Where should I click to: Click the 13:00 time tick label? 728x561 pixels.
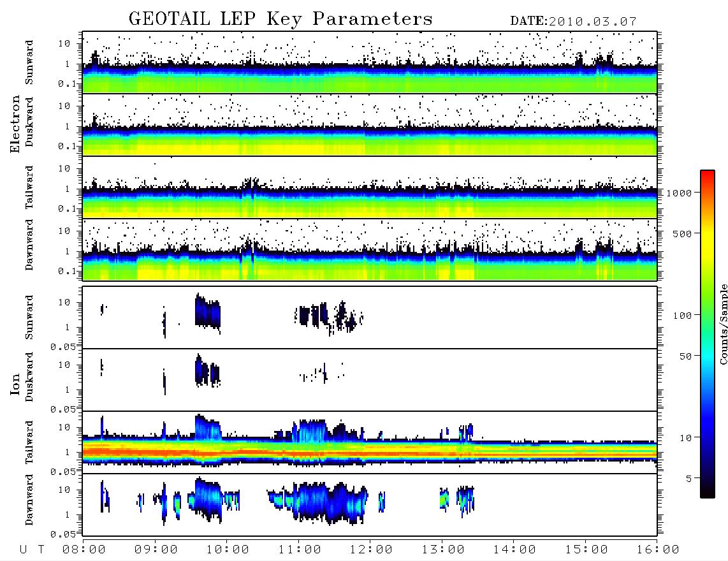pos(443,550)
